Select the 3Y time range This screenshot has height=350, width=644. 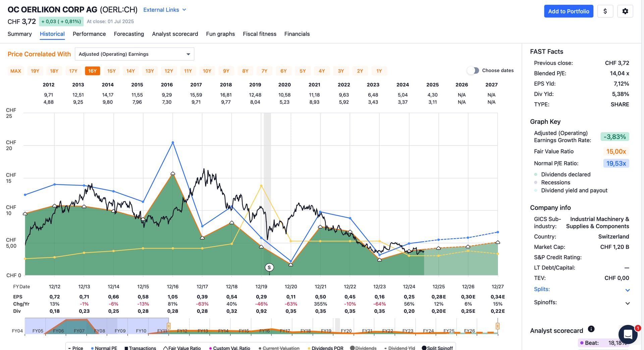pyautogui.click(x=341, y=71)
